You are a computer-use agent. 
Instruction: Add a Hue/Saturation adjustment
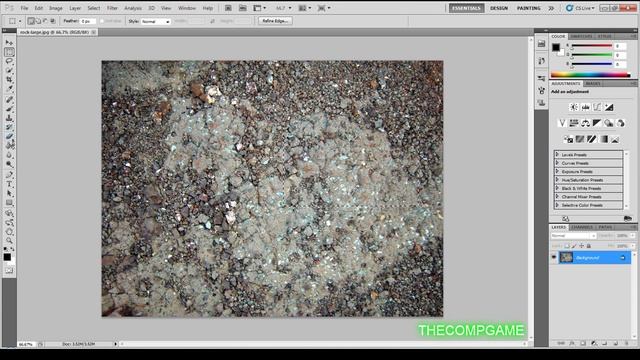tap(574, 123)
